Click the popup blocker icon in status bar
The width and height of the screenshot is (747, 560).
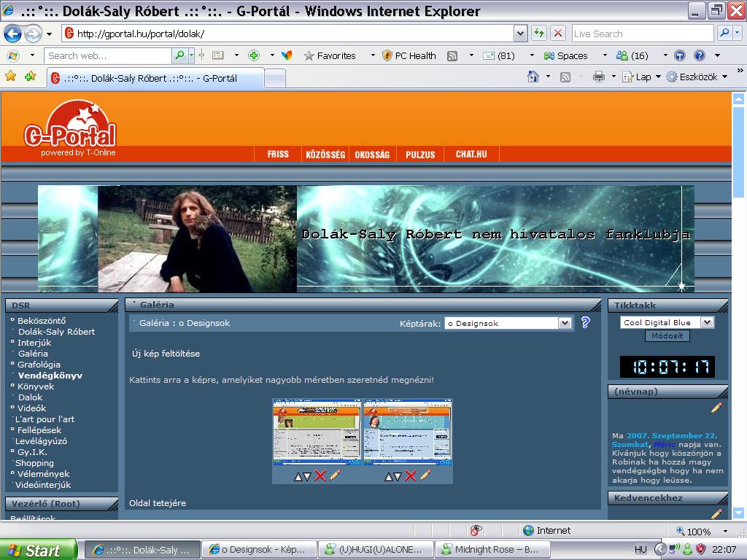[x=476, y=530]
